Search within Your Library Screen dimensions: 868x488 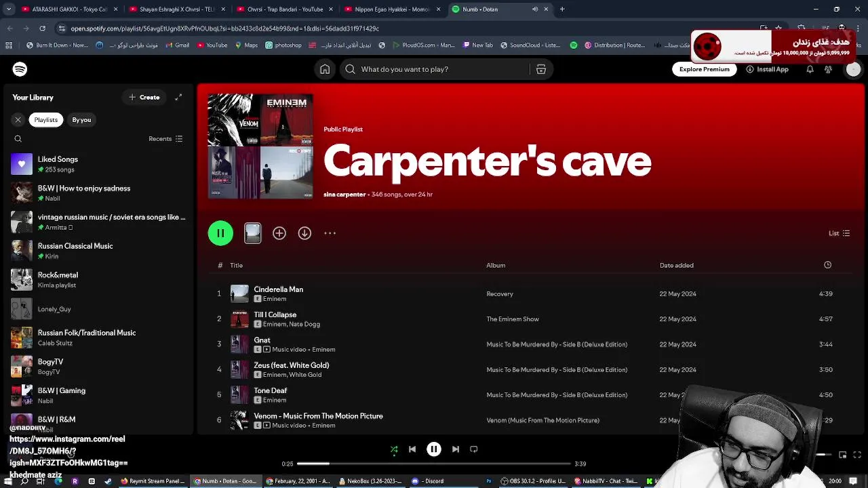(18, 139)
